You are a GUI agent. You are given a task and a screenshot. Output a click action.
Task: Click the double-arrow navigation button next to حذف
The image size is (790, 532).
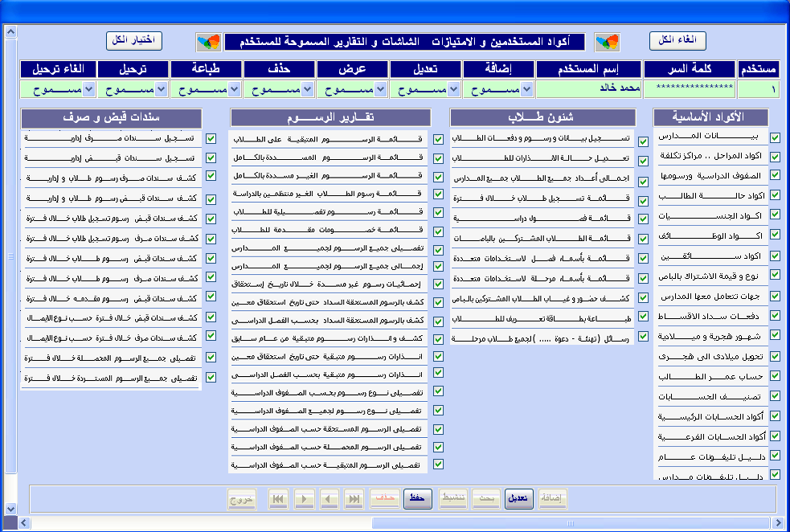tap(354, 499)
